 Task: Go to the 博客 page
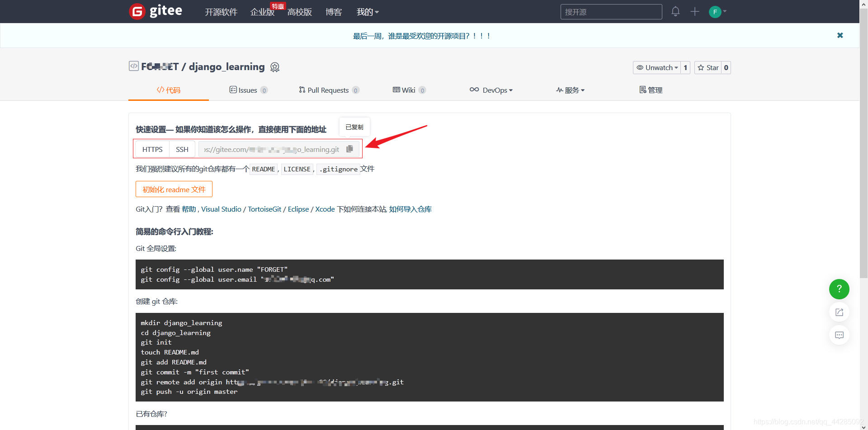pyautogui.click(x=334, y=12)
